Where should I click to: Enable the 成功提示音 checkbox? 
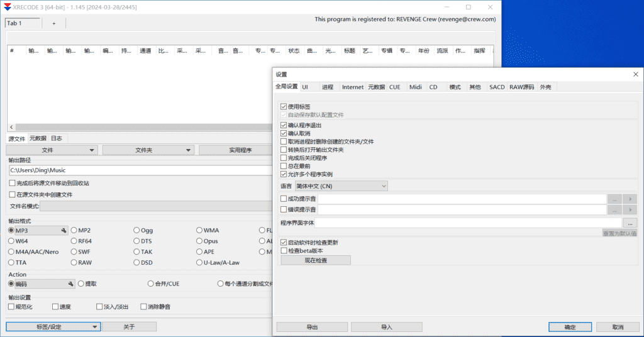point(284,199)
